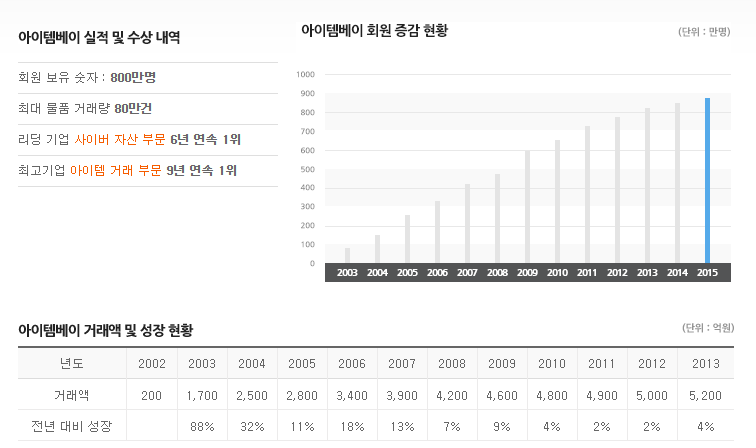The image size is (756, 448).
Task: Click the growth value 9%
Action: [502, 427]
